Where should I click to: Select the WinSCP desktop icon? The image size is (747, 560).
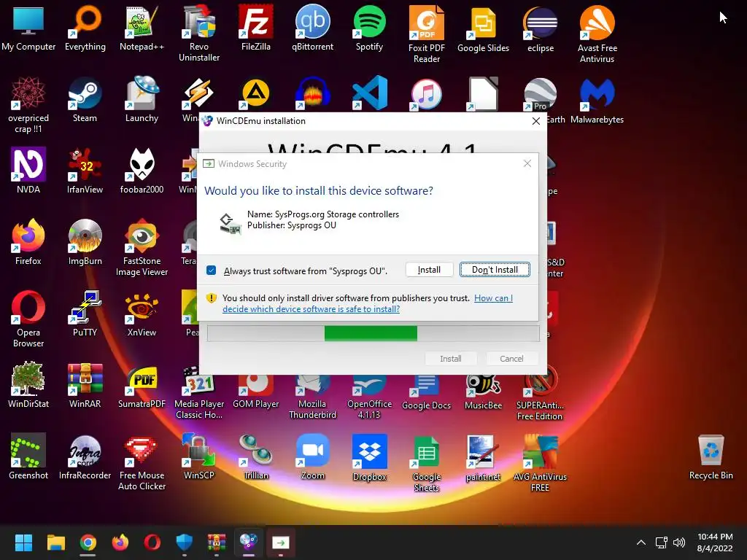click(x=199, y=457)
